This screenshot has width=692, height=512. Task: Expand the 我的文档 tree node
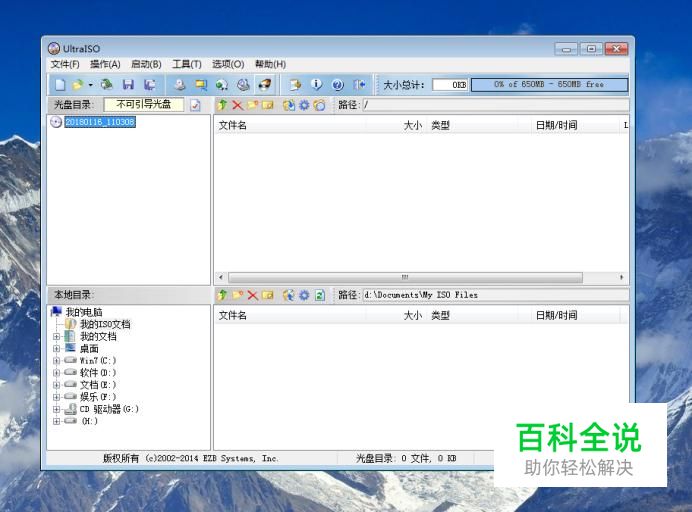pyautogui.click(x=56, y=337)
